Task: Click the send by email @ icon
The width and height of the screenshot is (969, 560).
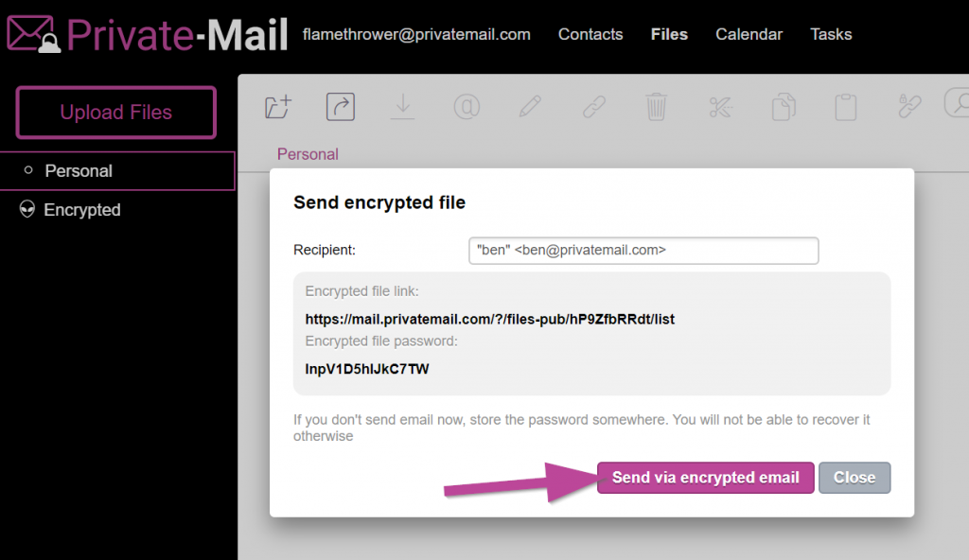Action: pos(467,107)
